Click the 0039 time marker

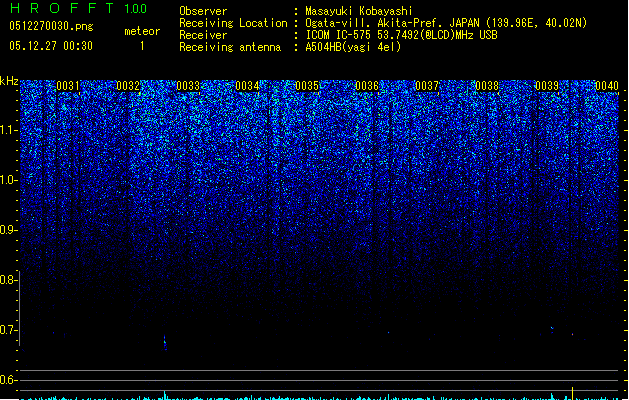547,86
